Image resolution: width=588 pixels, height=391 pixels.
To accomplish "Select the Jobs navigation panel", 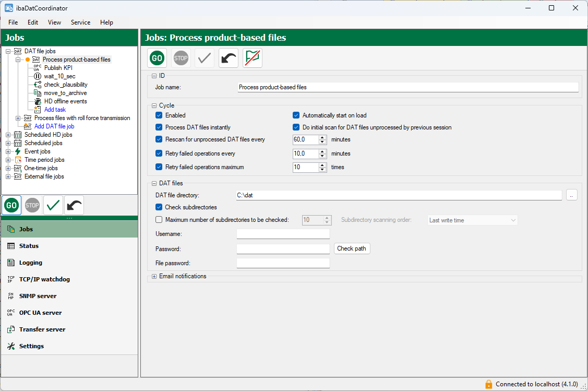I will 69,229.
